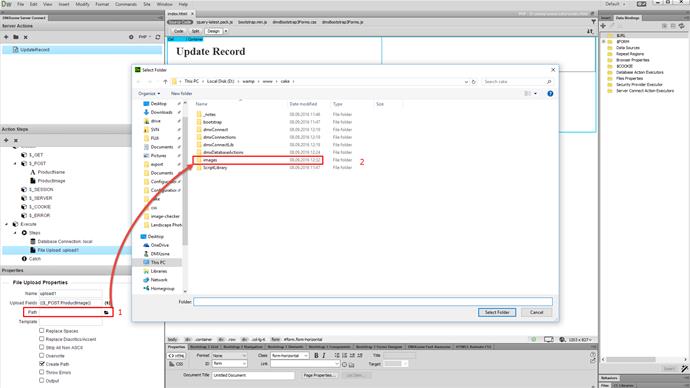Image resolution: width=690 pixels, height=388 pixels.
Task: Go up one folder level in dialog
Action: (x=165, y=82)
